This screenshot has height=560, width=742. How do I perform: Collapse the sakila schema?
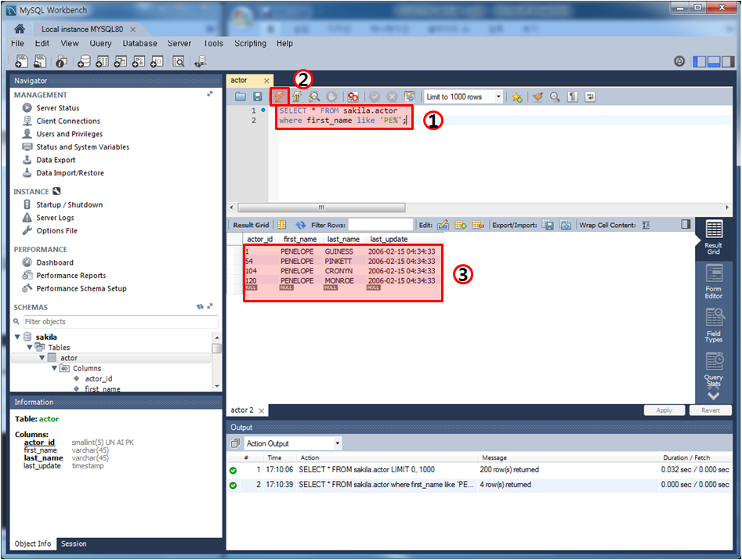(17, 337)
